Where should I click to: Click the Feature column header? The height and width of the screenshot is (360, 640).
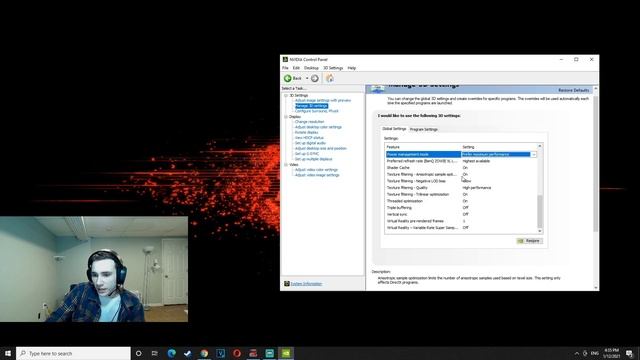[x=423, y=147]
